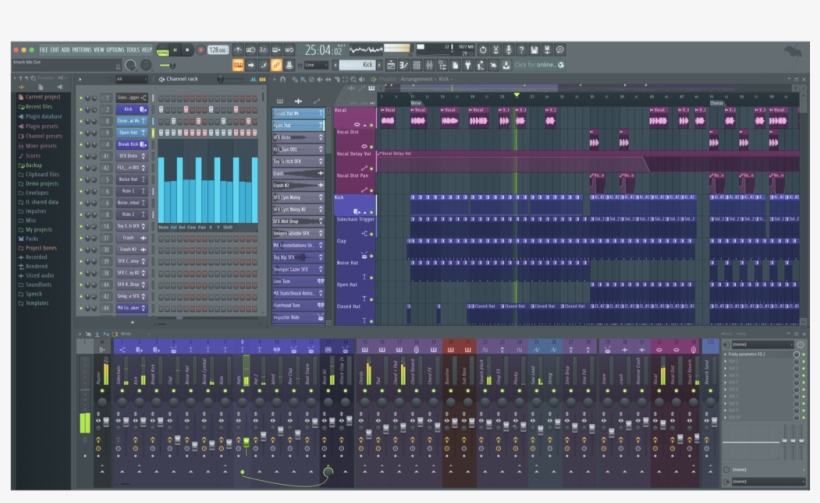Toggle the pattern/song mode switch
This screenshot has width=820, height=503.
point(163,51)
